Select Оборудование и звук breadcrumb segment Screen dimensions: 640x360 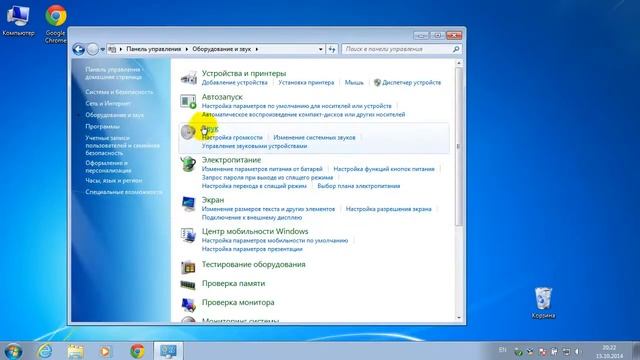point(222,49)
